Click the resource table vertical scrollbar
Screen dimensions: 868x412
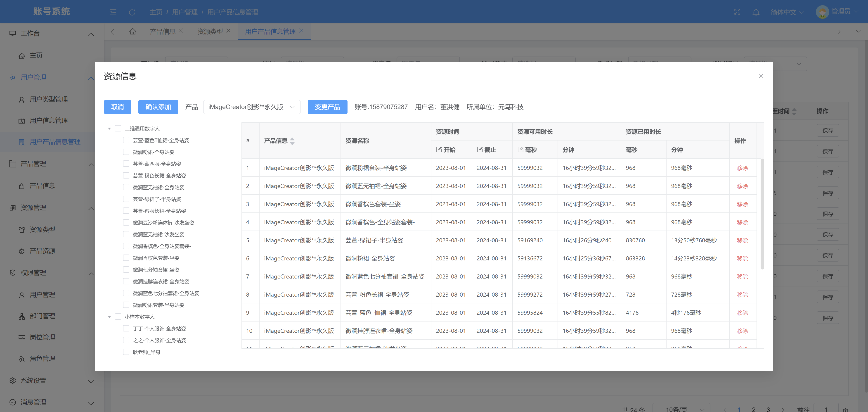[x=762, y=214]
